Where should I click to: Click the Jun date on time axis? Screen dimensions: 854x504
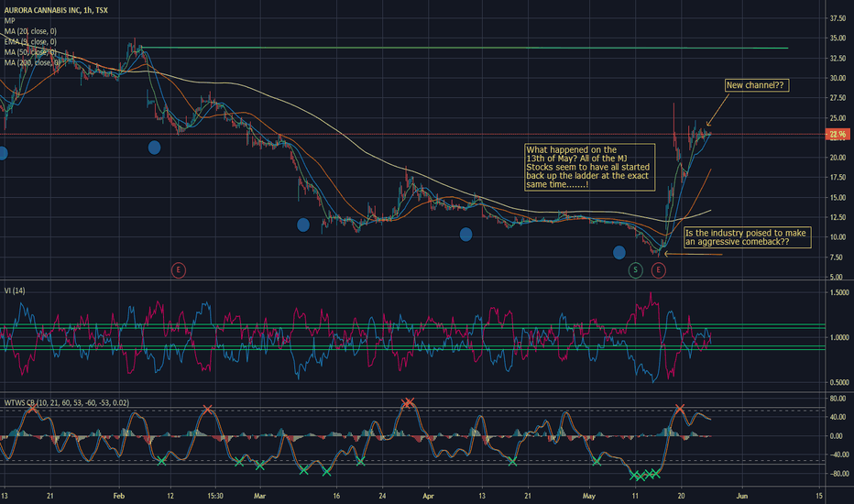point(742,496)
